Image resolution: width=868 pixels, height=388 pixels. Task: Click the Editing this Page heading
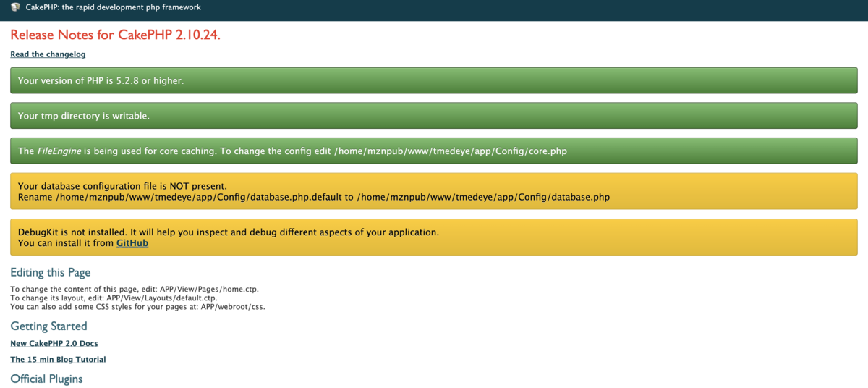[51, 273]
